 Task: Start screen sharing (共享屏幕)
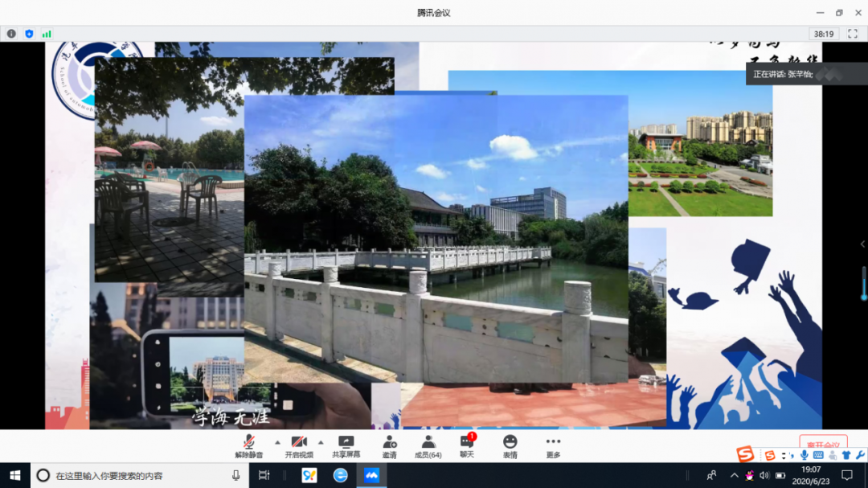point(346,445)
